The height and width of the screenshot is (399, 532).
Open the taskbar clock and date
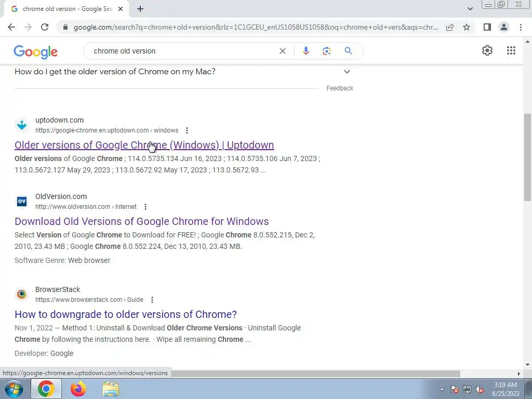point(506,389)
